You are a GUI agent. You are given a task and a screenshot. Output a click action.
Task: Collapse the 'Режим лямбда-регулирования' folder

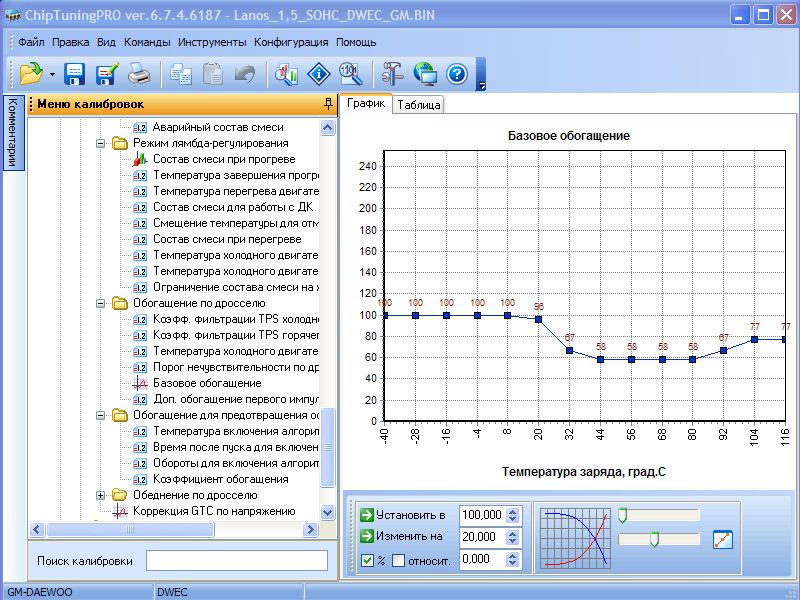coord(101,143)
